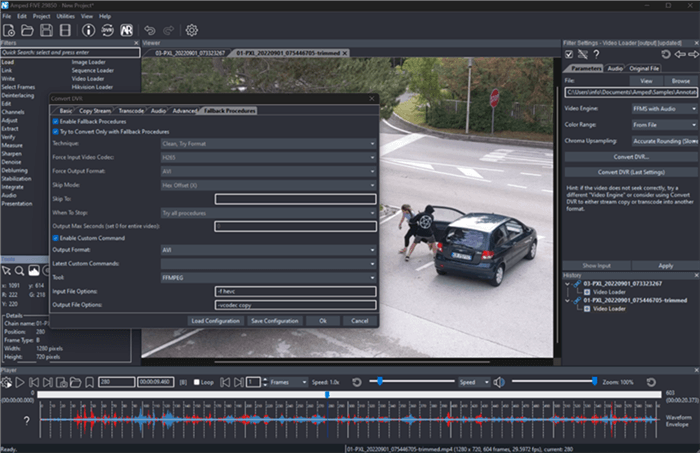Viewport: 700px width, 453px height.
Task: Open Program Options gear icon
Action: coord(191,31)
